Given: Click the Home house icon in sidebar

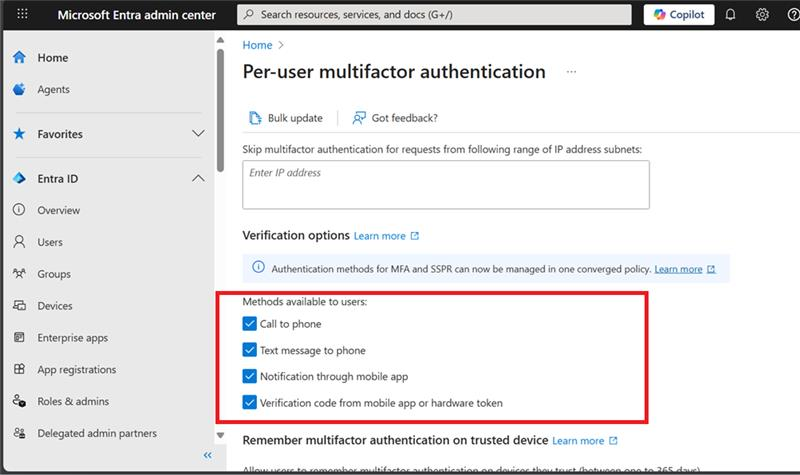Looking at the screenshot, I should click(19, 57).
